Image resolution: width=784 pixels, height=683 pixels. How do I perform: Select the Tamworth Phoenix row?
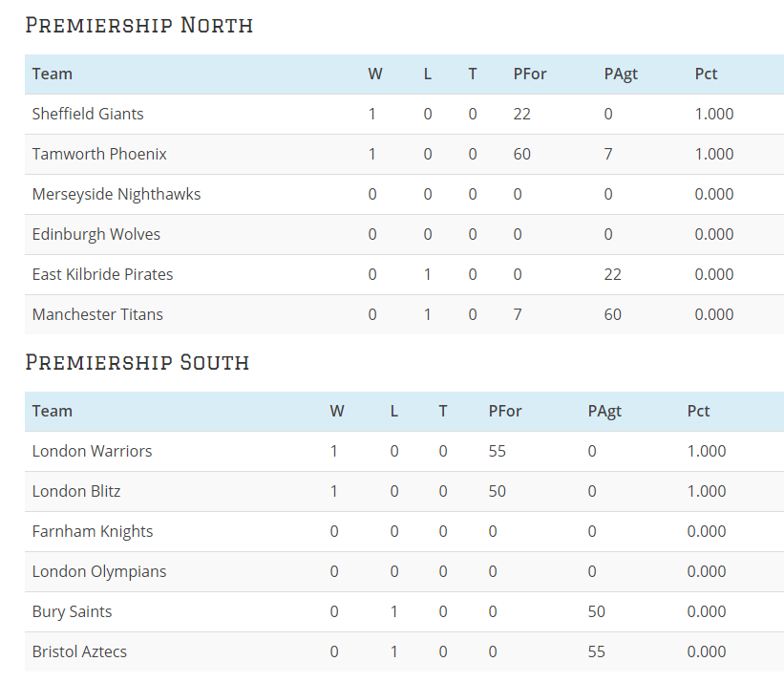pos(404,154)
